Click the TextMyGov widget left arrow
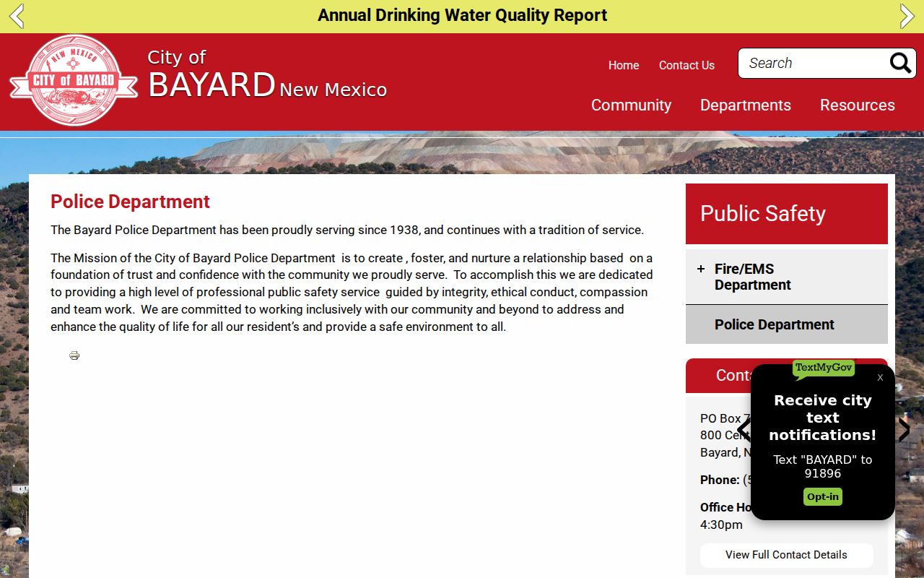 pos(744,430)
